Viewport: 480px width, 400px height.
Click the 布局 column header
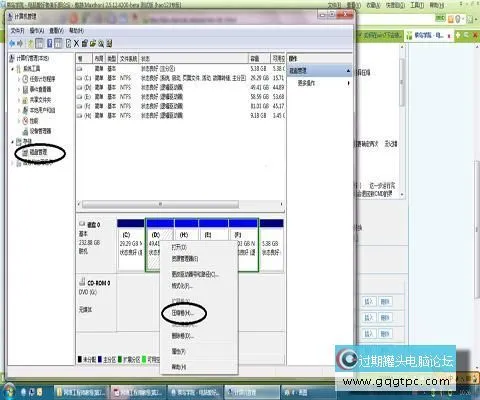99,59
